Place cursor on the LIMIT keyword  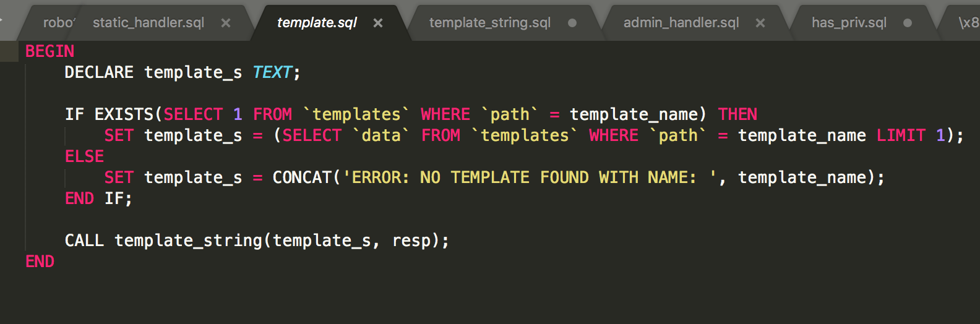pos(901,135)
